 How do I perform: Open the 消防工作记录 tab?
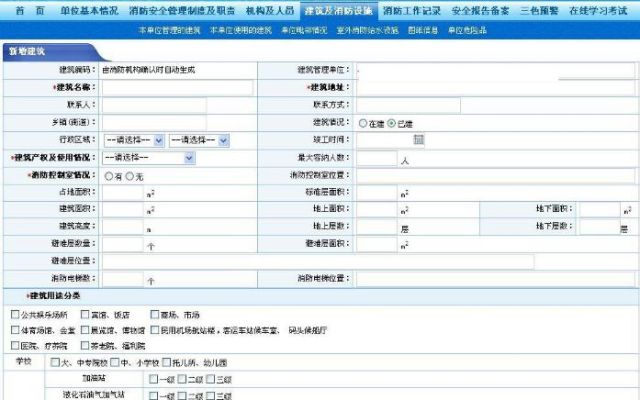coord(412,11)
